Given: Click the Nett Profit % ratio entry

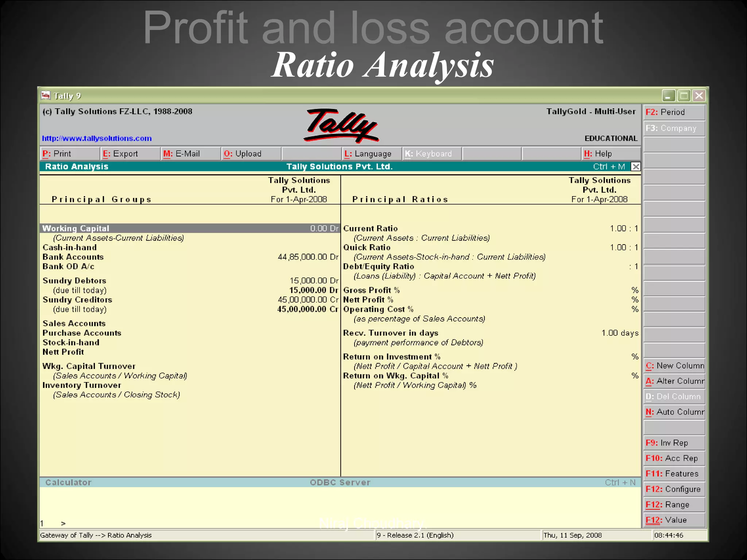Looking at the screenshot, I should pyautogui.click(x=491, y=300).
